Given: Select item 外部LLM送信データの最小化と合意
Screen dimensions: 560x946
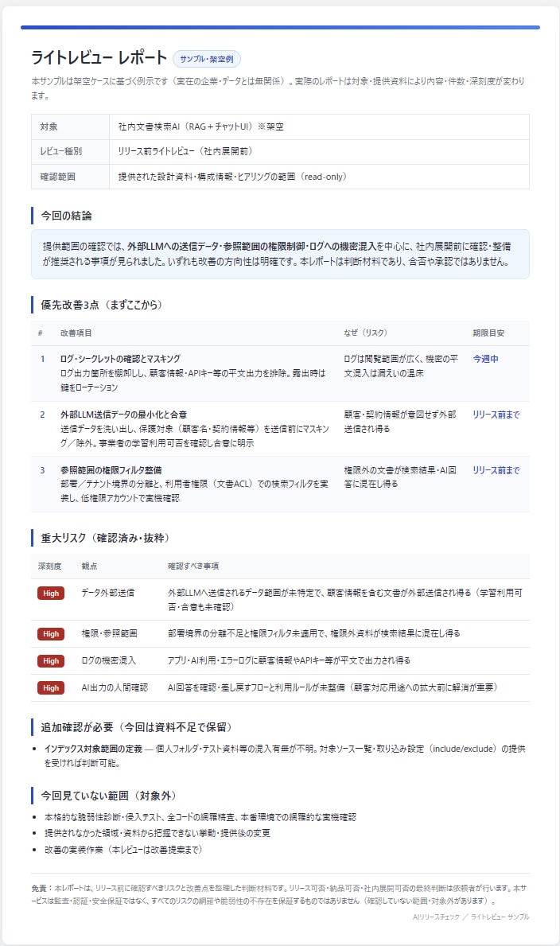Looking at the screenshot, I should click(x=124, y=415).
